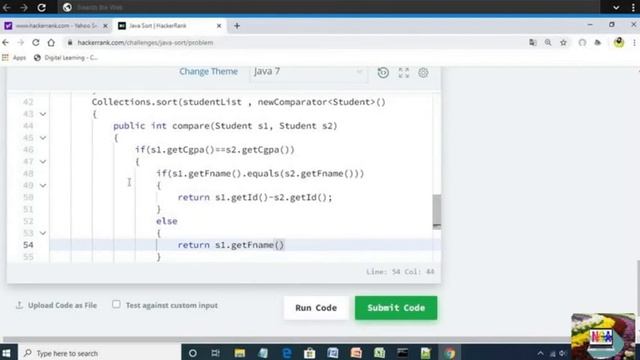
Task: Open Excel from the taskbar
Action: point(379,353)
